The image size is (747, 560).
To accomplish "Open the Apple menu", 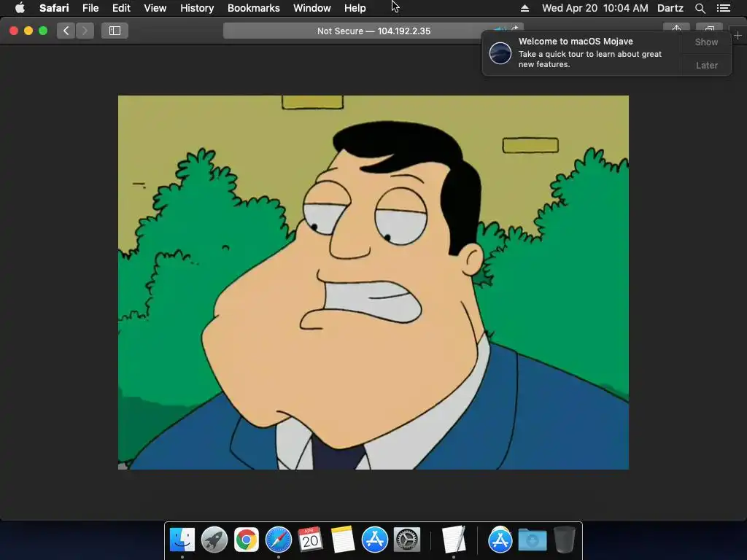I will 20,8.
